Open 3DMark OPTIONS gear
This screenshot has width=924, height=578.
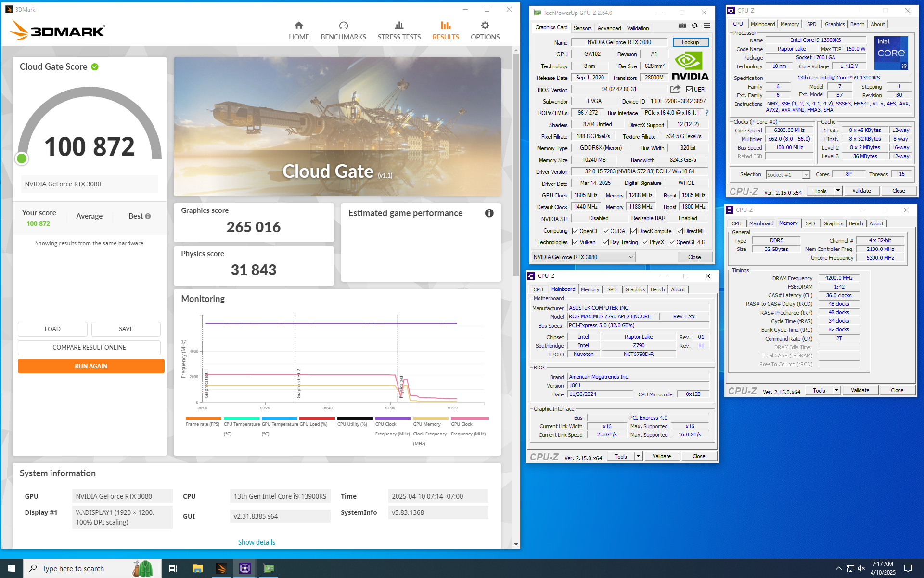tap(485, 31)
